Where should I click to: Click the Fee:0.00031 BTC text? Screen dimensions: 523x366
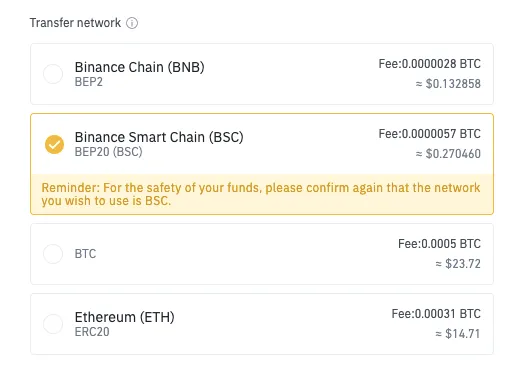436,314
